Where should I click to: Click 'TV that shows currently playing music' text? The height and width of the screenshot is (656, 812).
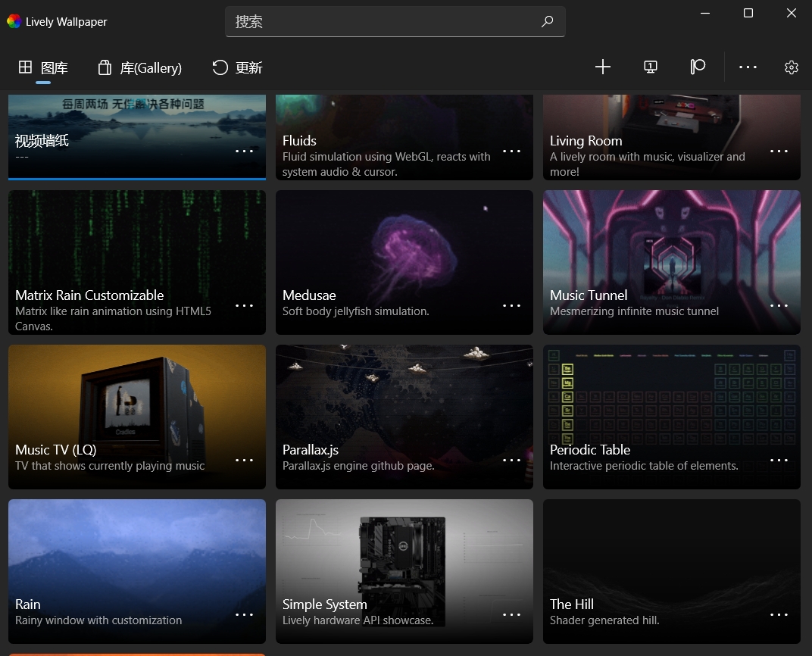click(110, 466)
